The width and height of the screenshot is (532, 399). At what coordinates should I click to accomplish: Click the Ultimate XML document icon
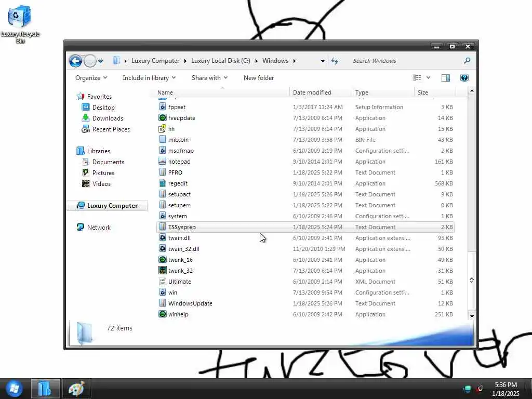[163, 281]
